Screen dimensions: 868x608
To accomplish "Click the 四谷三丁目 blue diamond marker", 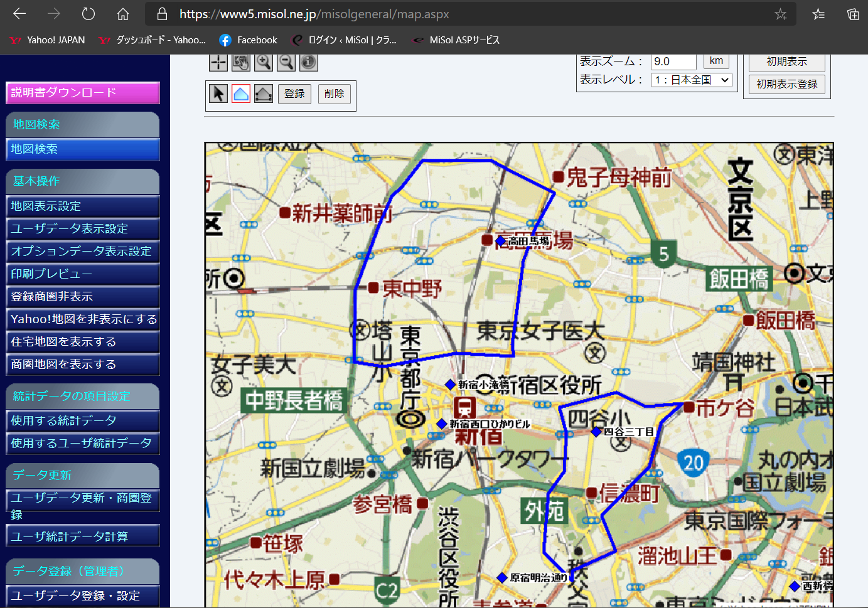I will pos(596,432).
